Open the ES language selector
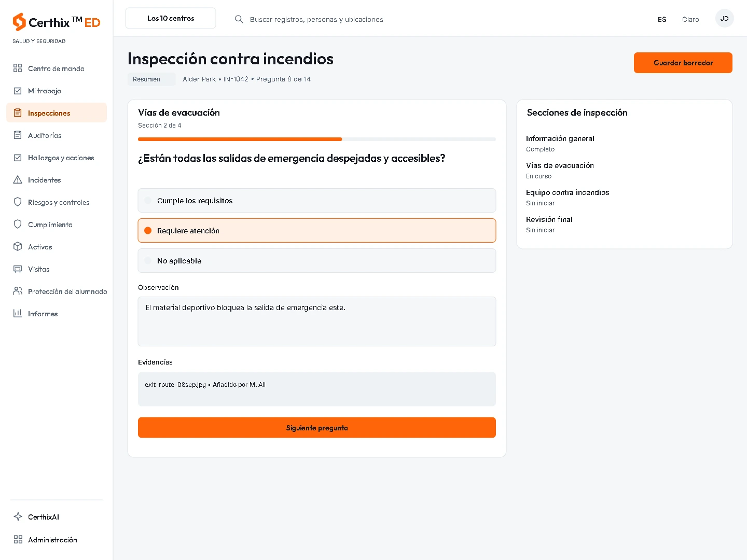 pyautogui.click(x=662, y=19)
